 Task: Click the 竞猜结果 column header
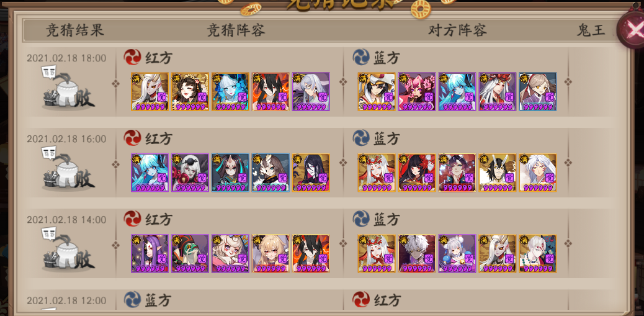coord(74,30)
